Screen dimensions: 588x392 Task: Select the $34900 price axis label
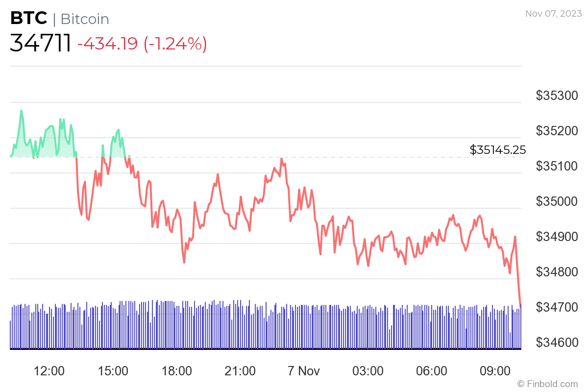coord(556,237)
